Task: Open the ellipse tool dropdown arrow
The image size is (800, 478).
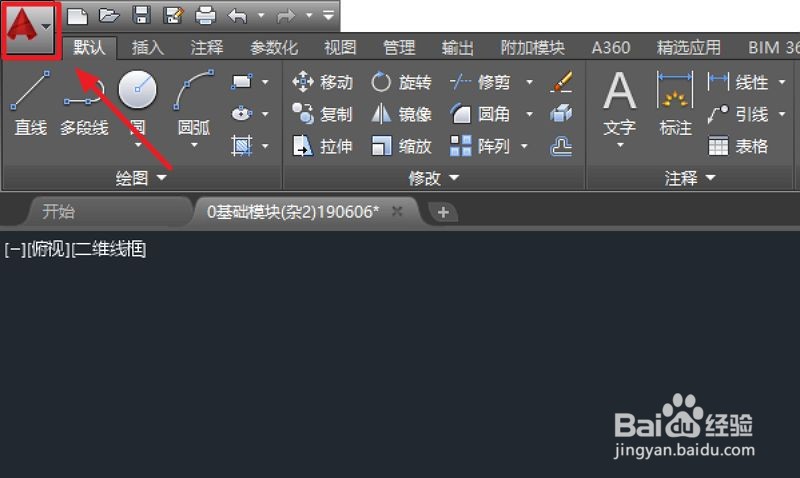Action: tap(265, 114)
